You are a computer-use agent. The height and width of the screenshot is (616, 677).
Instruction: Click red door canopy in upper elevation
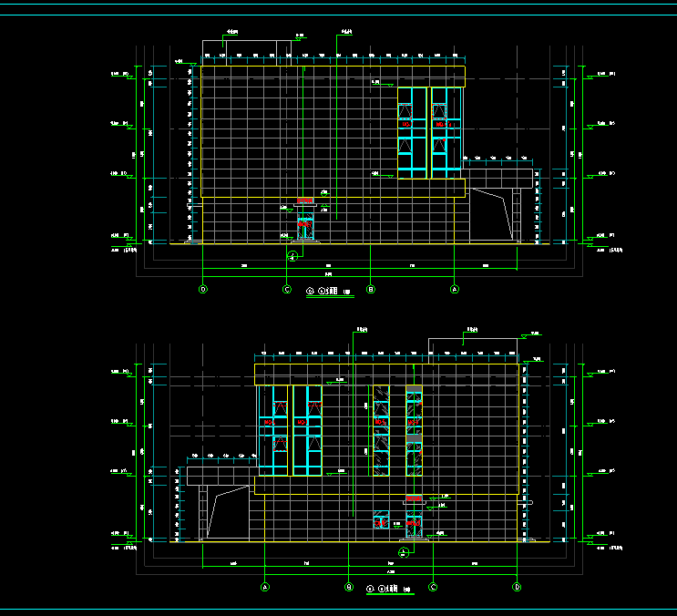pos(305,200)
